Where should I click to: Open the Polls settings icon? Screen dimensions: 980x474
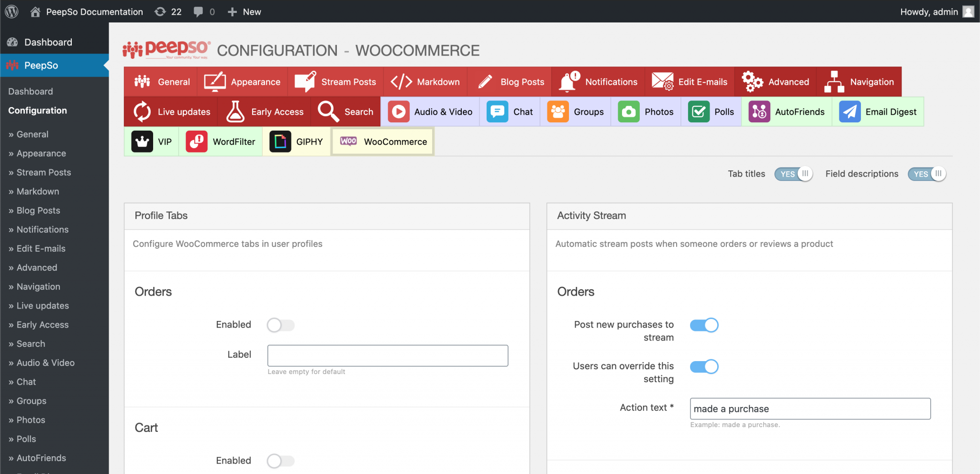[x=699, y=111]
